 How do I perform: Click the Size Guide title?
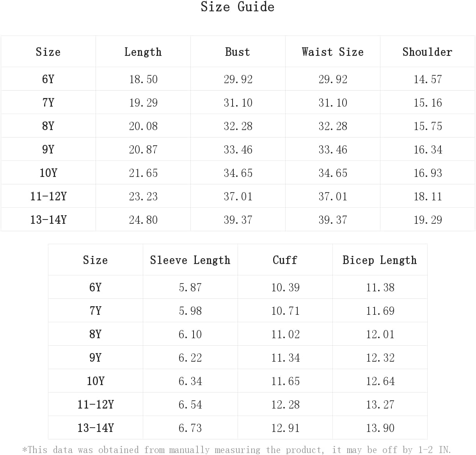(237, 7)
